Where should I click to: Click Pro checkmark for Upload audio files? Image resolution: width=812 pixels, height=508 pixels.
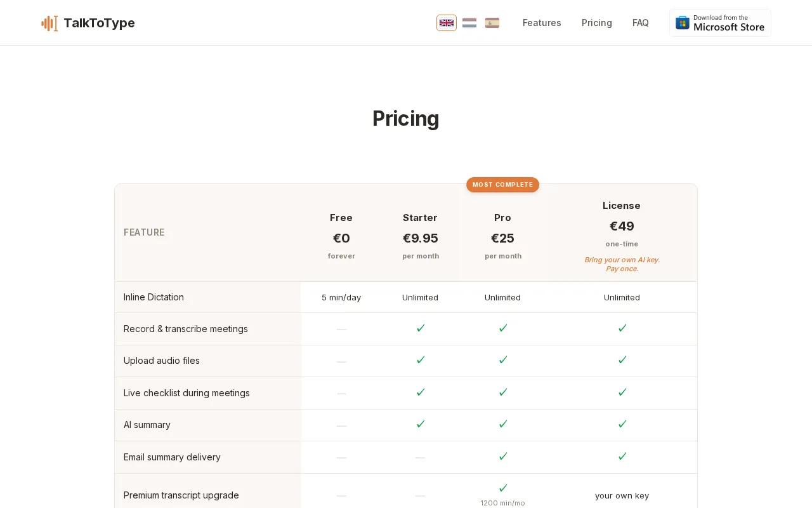[502, 360]
